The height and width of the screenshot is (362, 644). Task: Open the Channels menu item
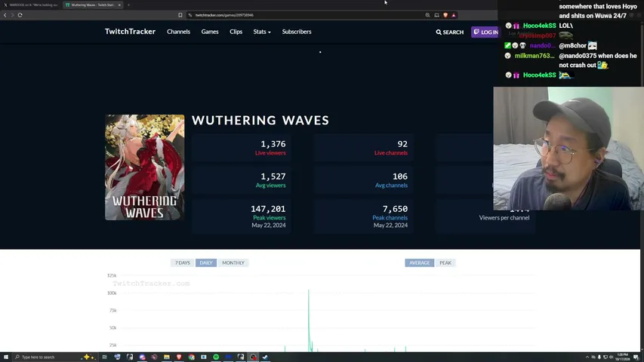pyautogui.click(x=178, y=32)
